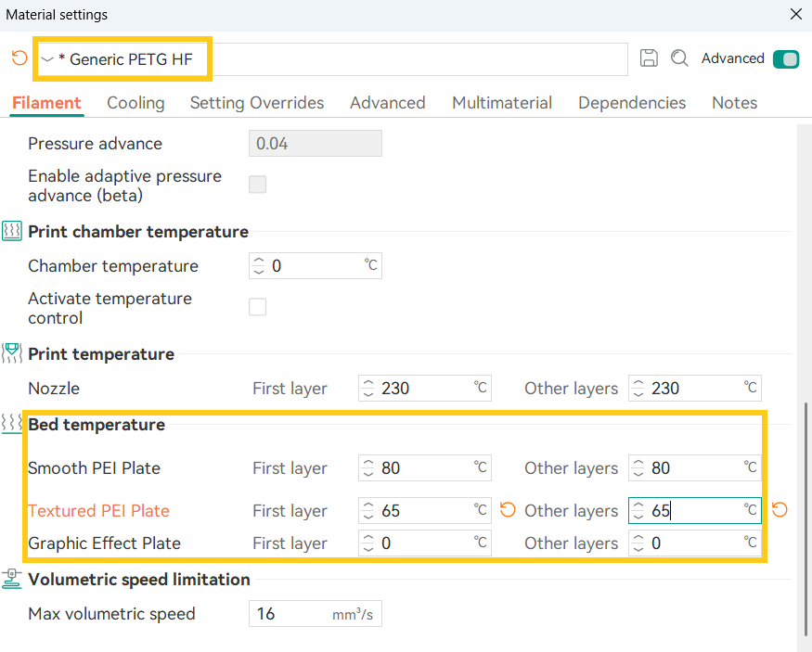Click the Textured PEI Plate label

(99, 511)
